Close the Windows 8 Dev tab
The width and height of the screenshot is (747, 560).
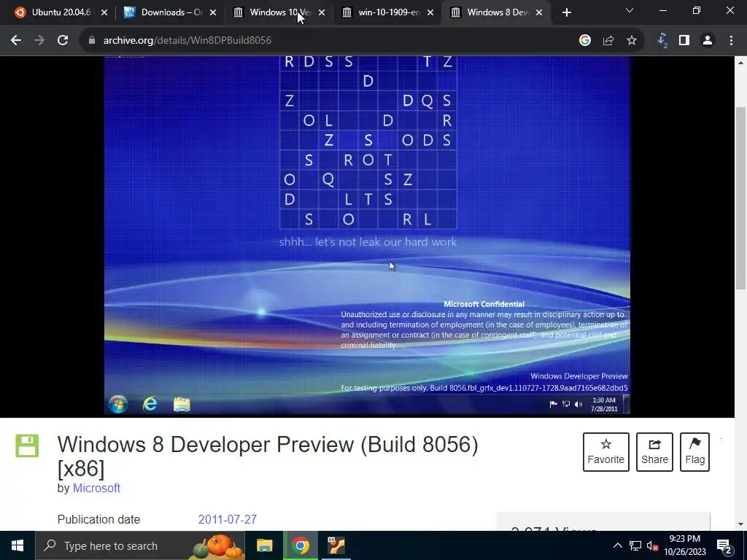pyautogui.click(x=539, y=12)
